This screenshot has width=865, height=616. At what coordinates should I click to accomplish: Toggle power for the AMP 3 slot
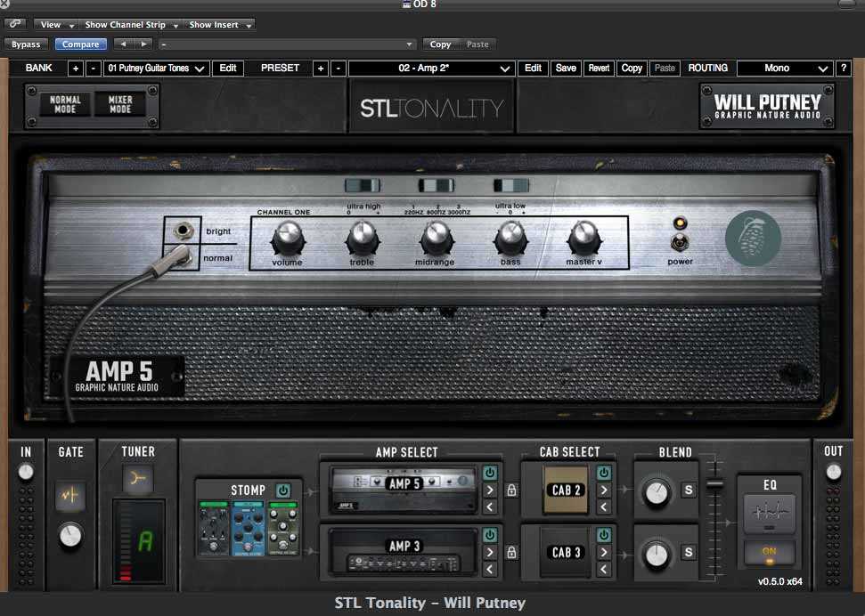490,535
